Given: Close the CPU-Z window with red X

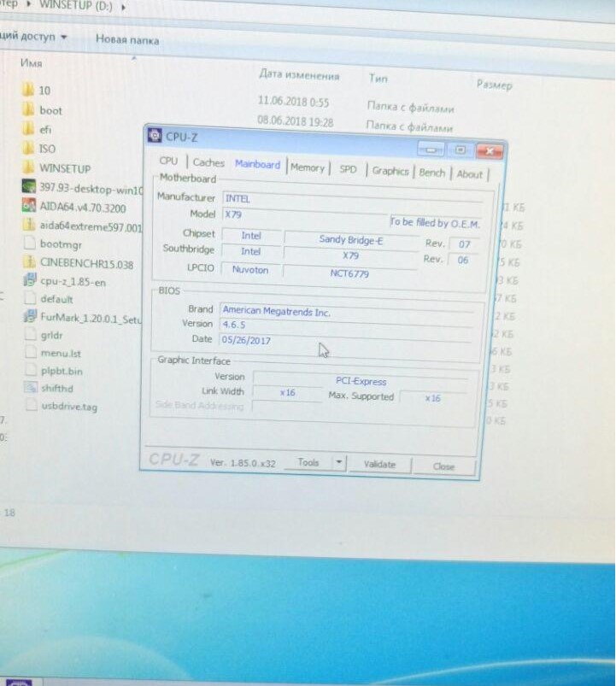Looking at the screenshot, I should click(490, 151).
